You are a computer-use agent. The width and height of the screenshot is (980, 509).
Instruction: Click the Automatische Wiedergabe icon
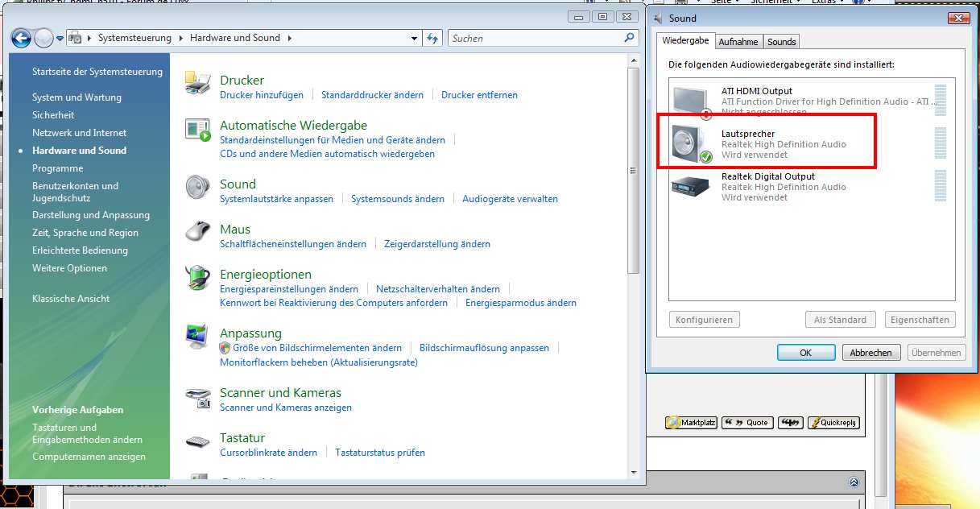pos(197,129)
